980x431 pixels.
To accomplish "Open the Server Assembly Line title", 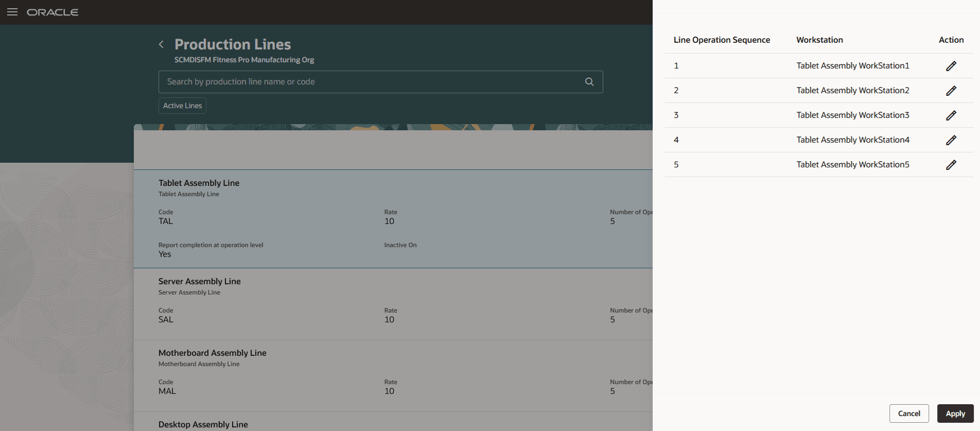I will coord(200,281).
